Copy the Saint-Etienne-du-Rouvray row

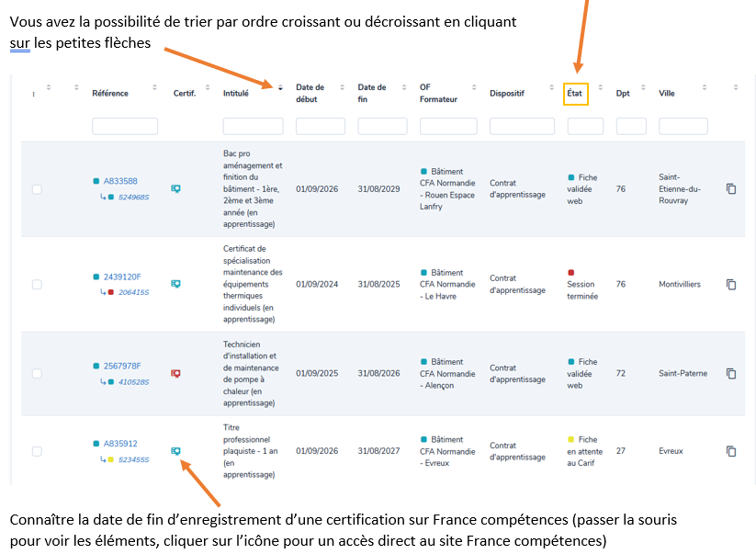point(731,188)
